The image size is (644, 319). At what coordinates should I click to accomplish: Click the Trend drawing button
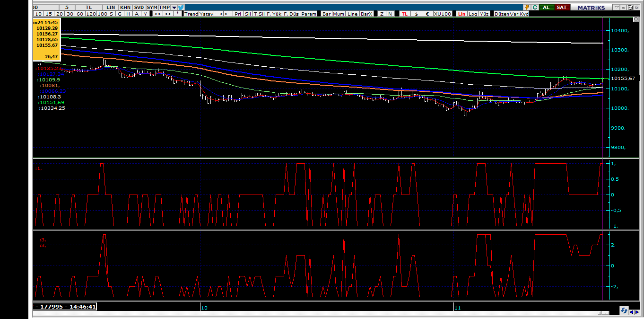191,14
